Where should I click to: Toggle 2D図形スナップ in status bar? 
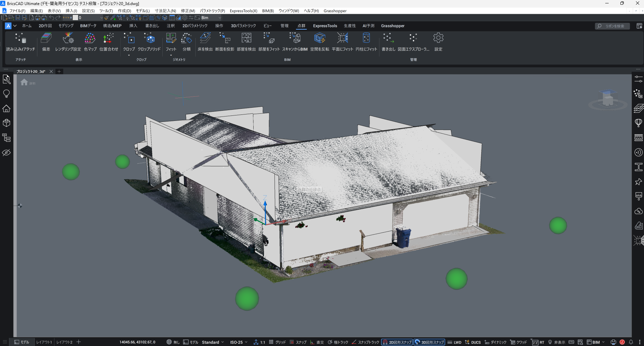397,342
